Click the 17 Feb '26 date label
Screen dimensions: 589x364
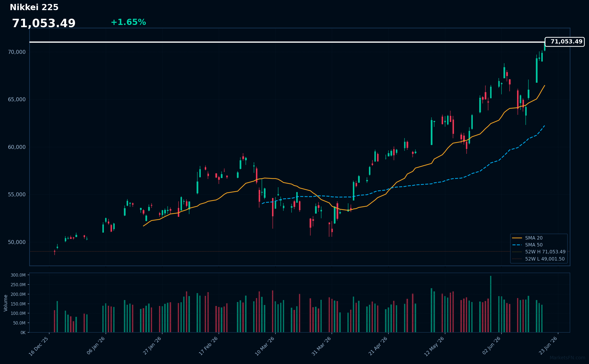coord(208,346)
